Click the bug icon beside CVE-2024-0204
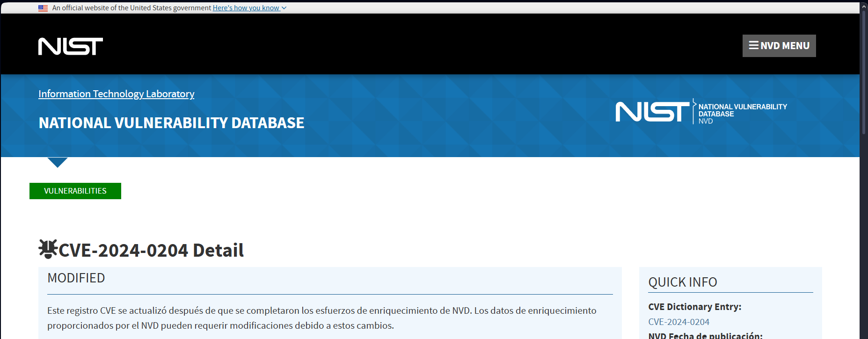Viewport: 868px width, 339px height. point(48,249)
